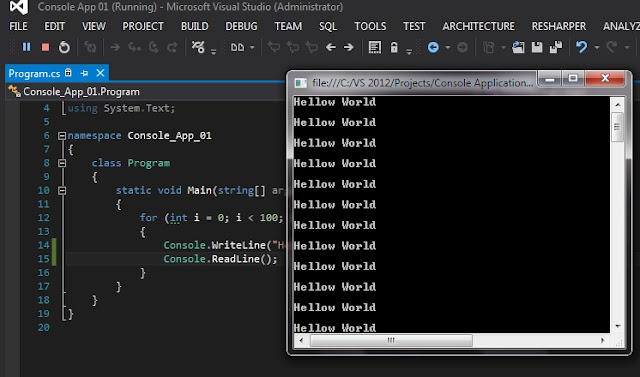Click the Visual Studio logo icon
This screenshot has width=640, height=377.
point(19,7)
